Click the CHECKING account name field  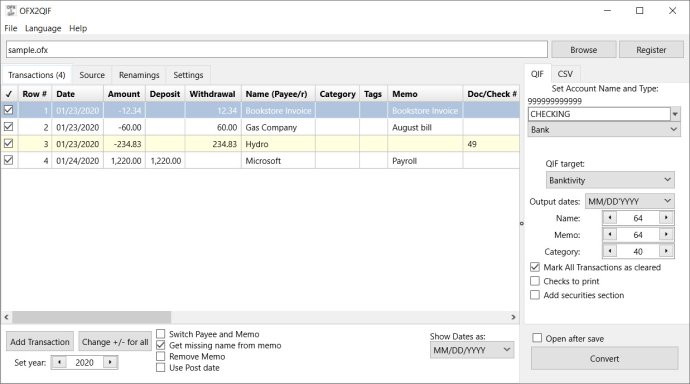point(599,114)
